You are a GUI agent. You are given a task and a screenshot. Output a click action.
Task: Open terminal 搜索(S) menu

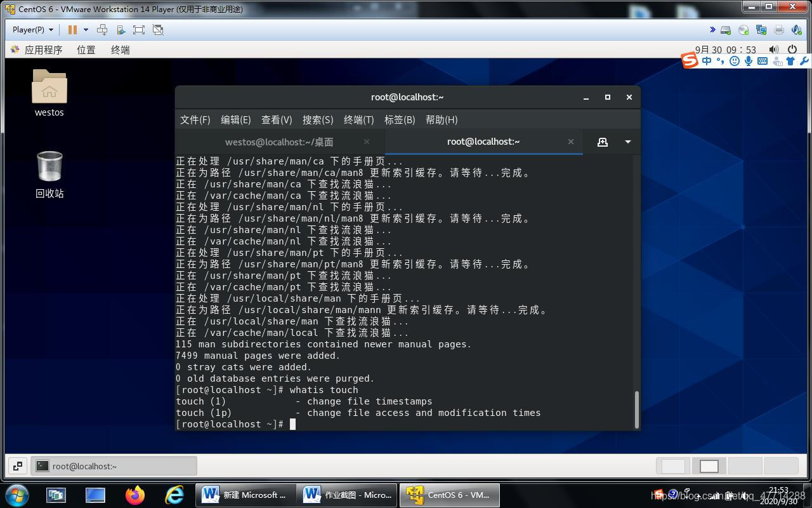(318, 119)
